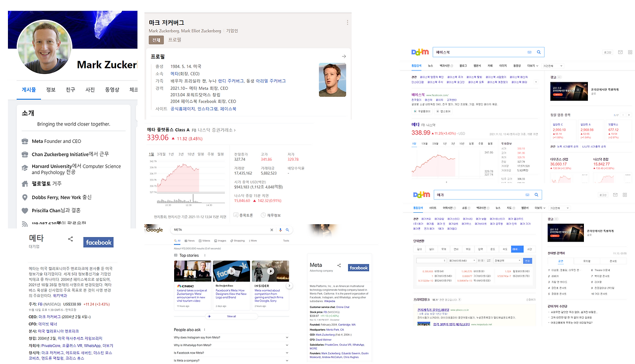Play the Insider story video thumbnail
635x364 pixels.
270,271
